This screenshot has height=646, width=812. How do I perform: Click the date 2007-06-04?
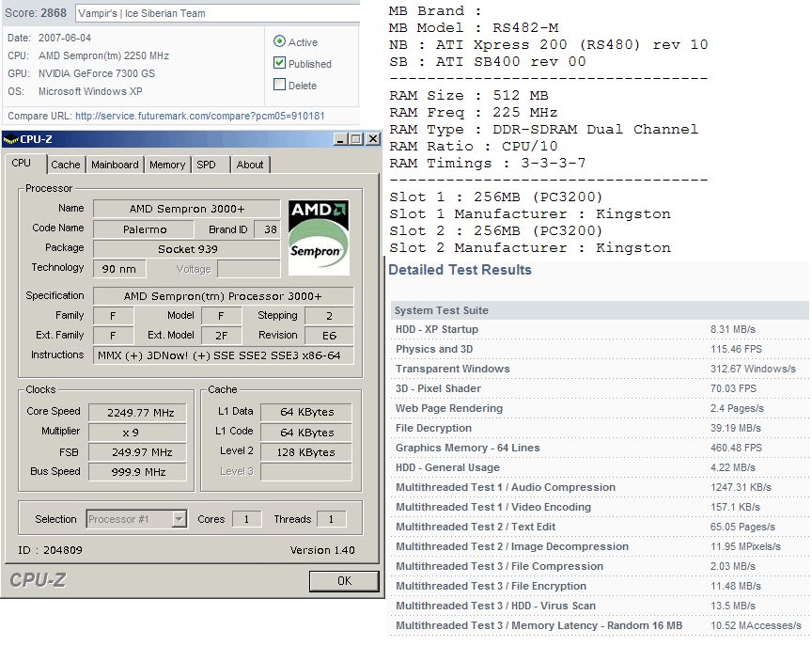(x=65, y=38)
